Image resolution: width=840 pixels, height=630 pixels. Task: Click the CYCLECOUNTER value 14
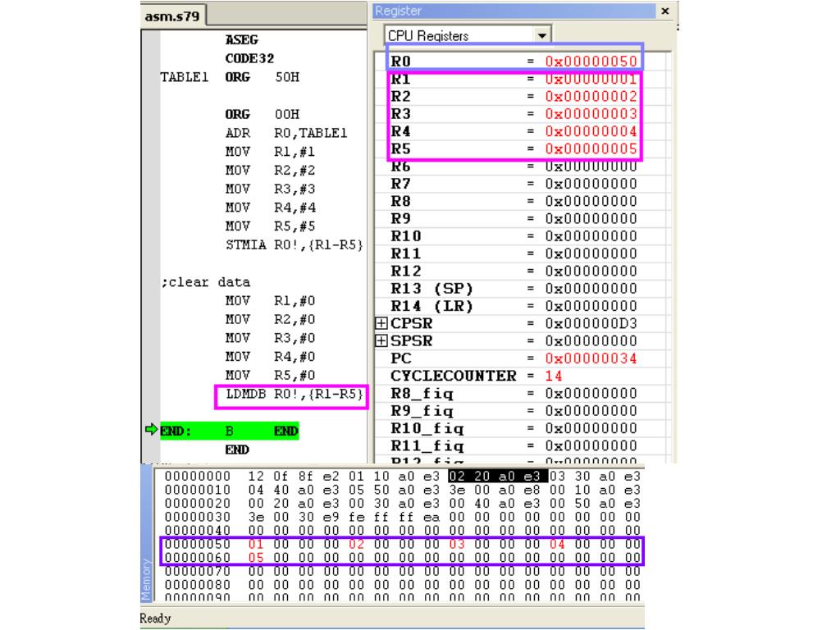(555, 374)
